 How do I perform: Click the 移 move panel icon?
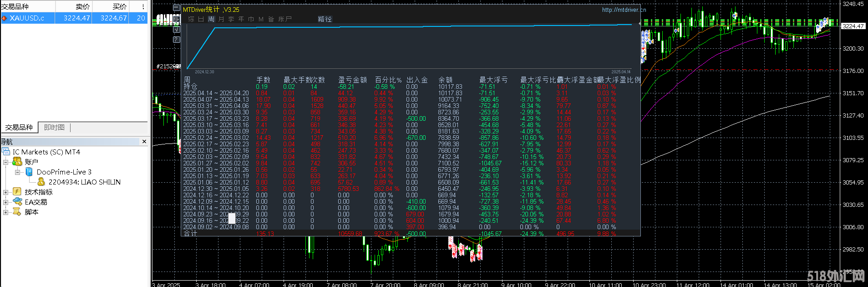coord(177,19)
